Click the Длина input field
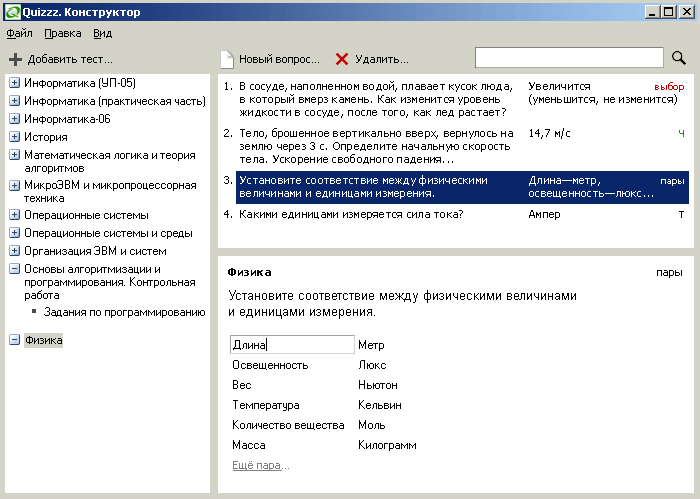Image resolution: width=700 pixels, height=499 pixels. [292, 345]
